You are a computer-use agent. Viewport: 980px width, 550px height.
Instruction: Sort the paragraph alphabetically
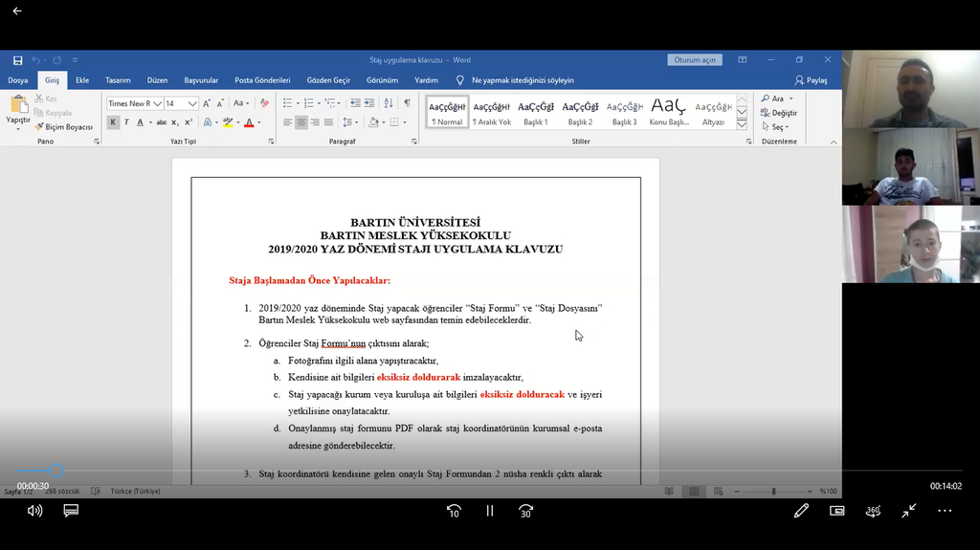(x=389, y=103)
